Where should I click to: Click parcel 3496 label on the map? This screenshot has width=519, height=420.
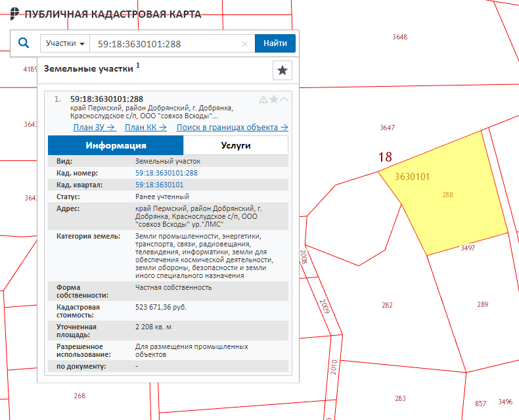(x=505, y=402)
